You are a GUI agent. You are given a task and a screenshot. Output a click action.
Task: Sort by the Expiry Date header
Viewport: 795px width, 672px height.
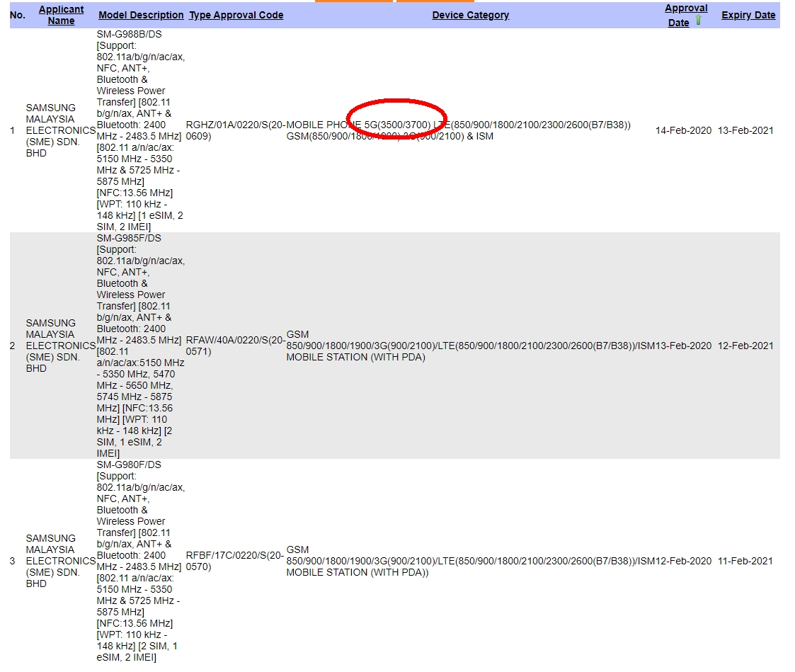(748, 15)
